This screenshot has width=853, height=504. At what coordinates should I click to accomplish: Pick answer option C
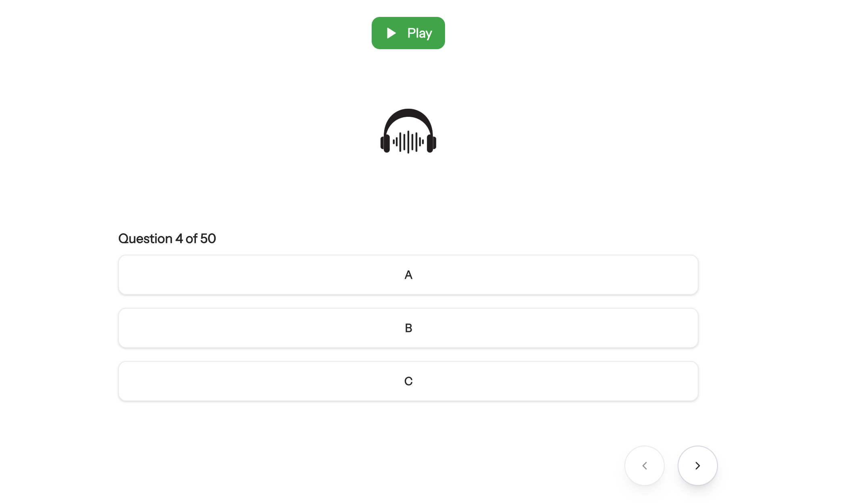[x=408, y=381]
